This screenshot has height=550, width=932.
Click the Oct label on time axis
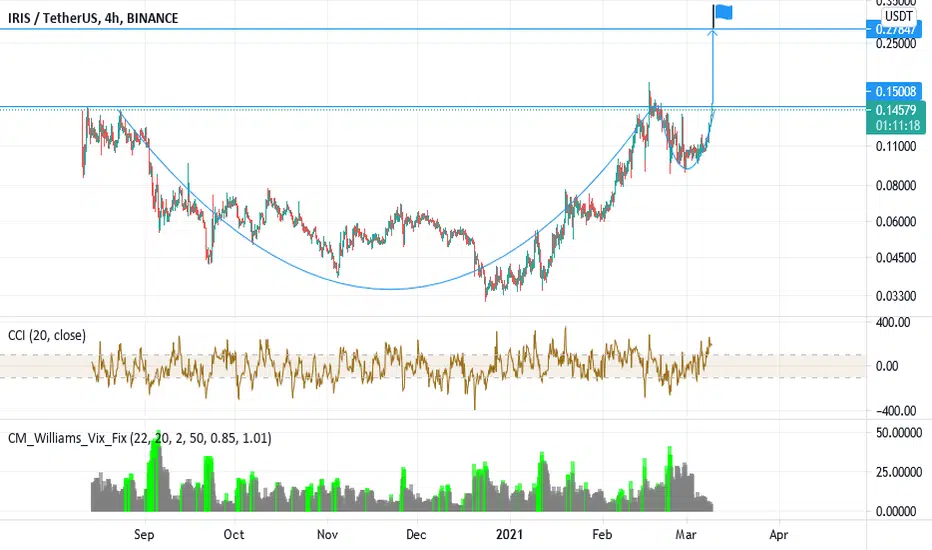234,534
